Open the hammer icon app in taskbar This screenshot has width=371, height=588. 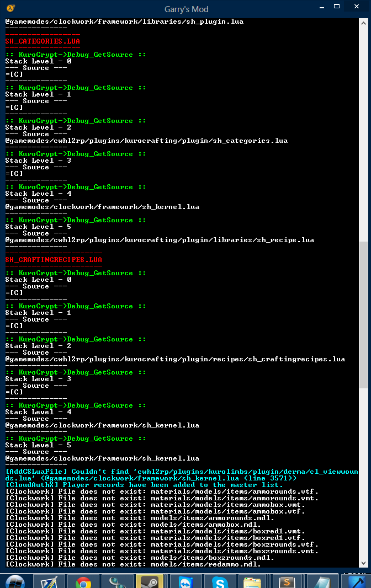pyautogui.click(x=356, y=582)
